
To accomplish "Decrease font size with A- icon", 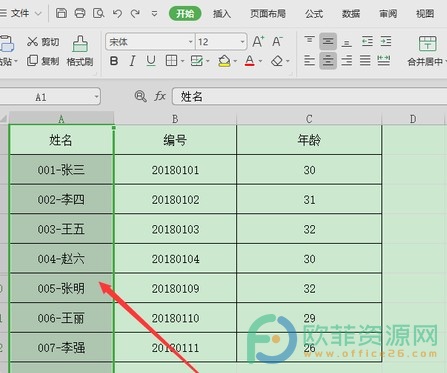I will tap(277, 41).
